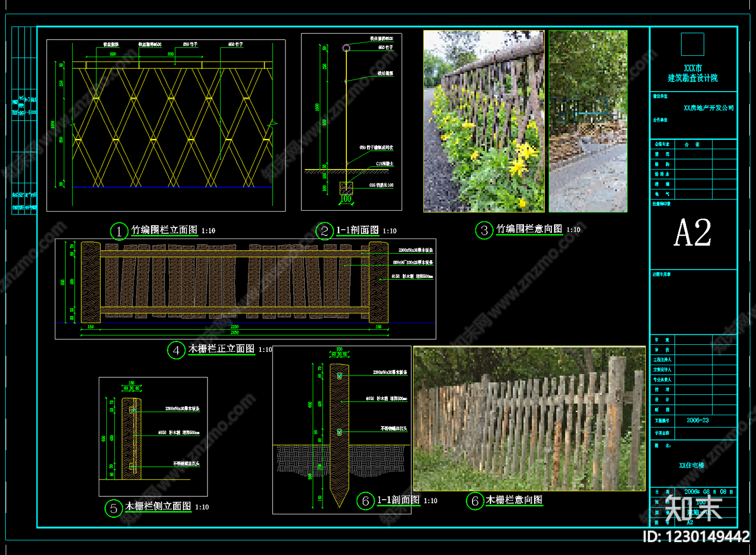Click the bamboo fence photo with yellow flowers
756x555 pixels.
pos(484,121)
